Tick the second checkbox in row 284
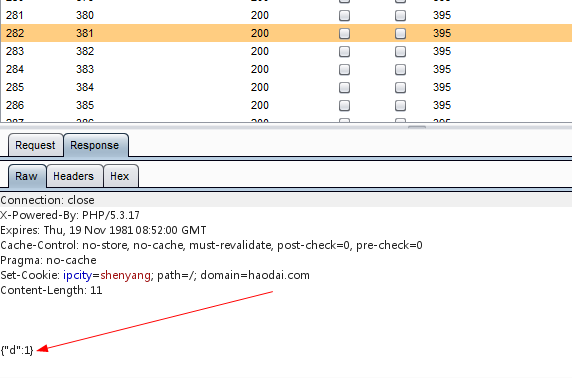This screenshot has height=378, width=572. [x=400, y=69]
